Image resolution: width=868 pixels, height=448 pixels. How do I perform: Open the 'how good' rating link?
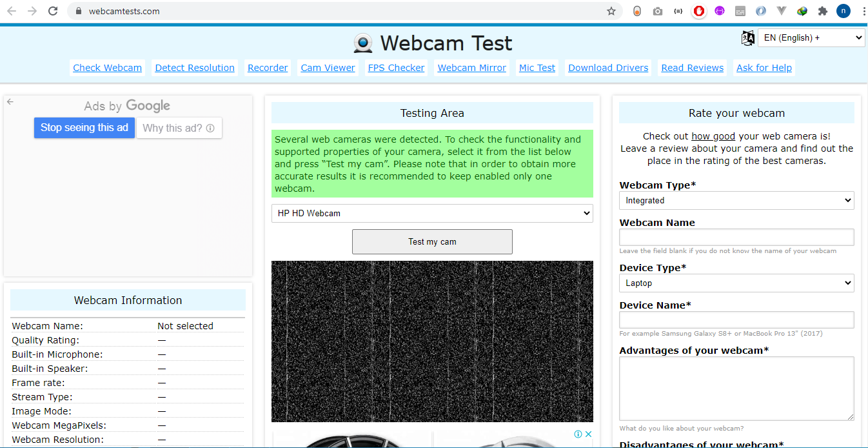[713, 136]
